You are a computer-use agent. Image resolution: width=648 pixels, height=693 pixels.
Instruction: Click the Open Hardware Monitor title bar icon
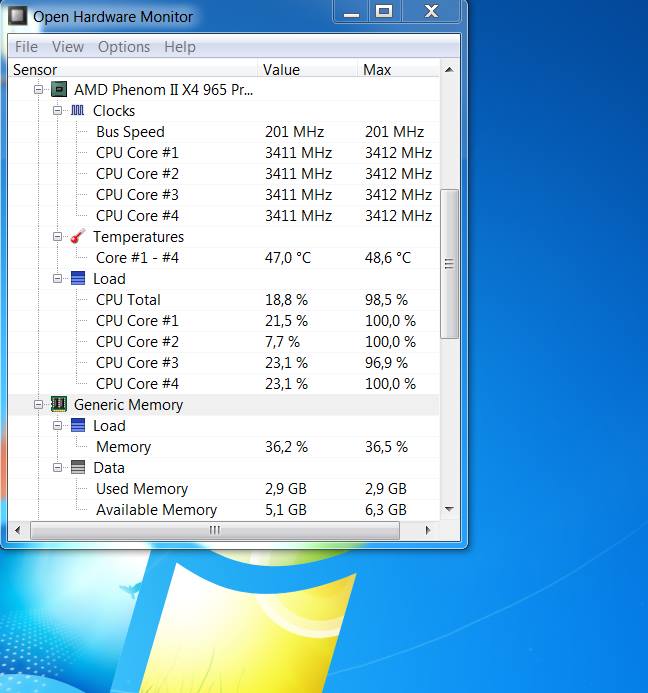point(18,16)
